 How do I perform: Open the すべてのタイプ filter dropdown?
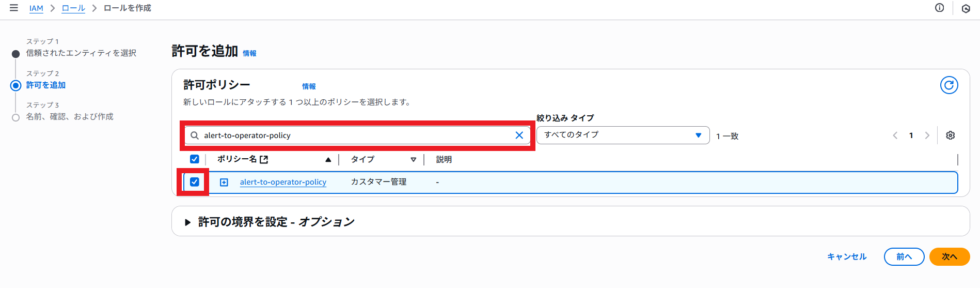coord(623,135)
